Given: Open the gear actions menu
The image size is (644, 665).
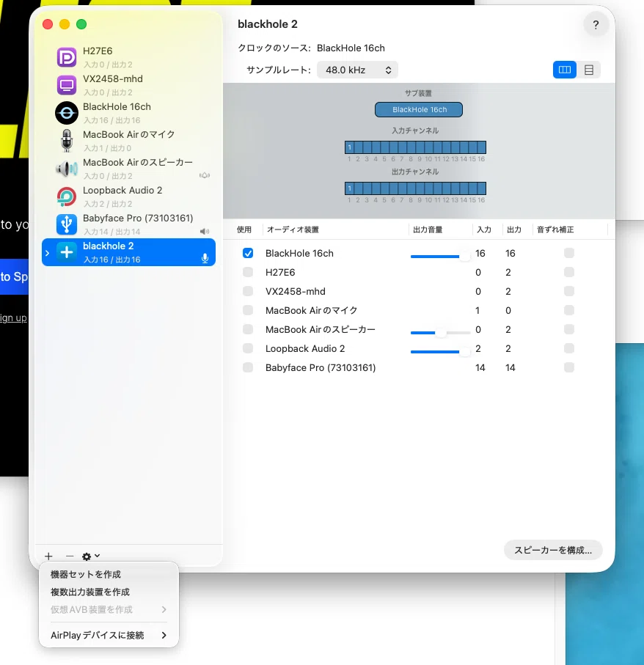Looking at the screenshot, I should (x=91, y=556).
